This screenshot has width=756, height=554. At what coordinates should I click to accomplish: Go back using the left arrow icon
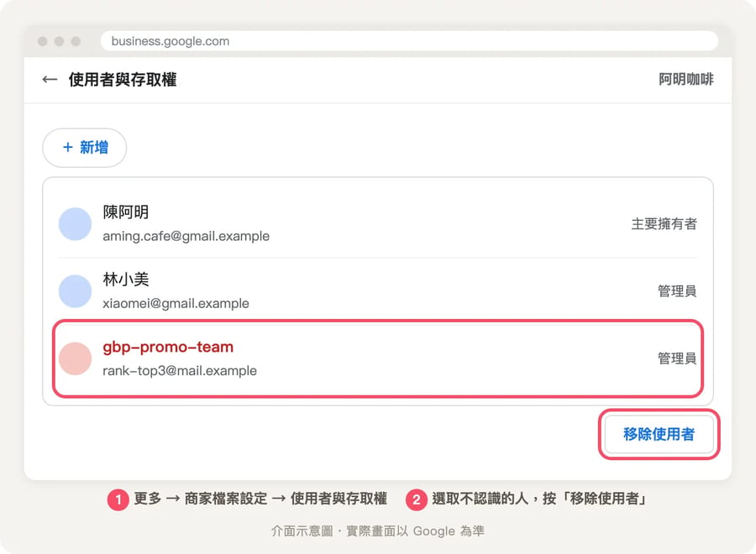[x=50, y=80]
